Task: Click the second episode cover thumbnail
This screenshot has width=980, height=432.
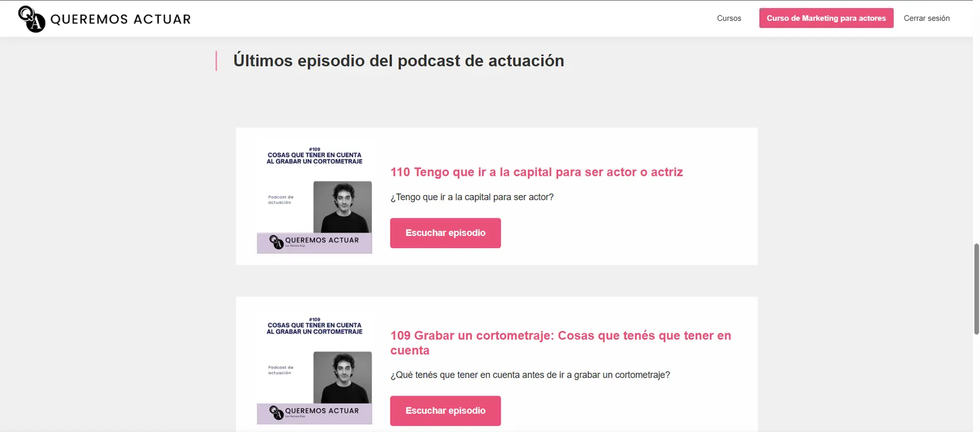Action: pyautogui.click(x=314, y=367)
